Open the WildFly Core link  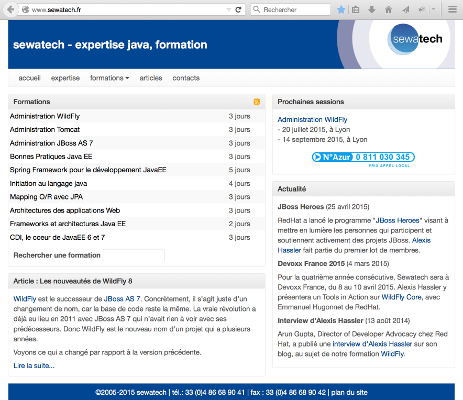[x=401, y=297]
